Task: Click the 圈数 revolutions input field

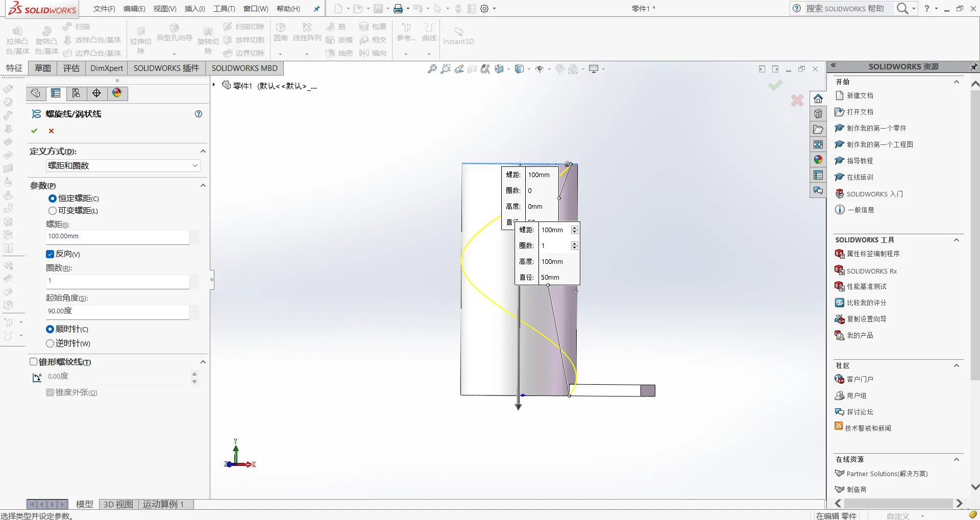Action: coord(117,281)
